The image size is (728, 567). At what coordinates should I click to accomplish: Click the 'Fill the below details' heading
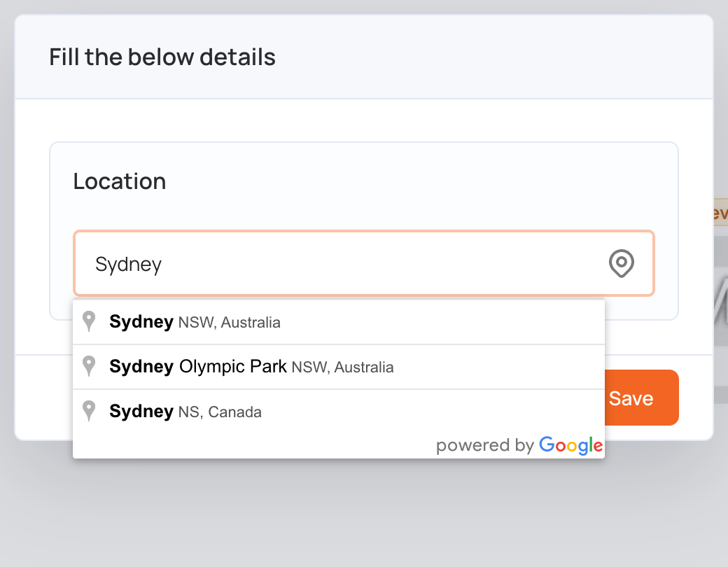tap(162, 57)
